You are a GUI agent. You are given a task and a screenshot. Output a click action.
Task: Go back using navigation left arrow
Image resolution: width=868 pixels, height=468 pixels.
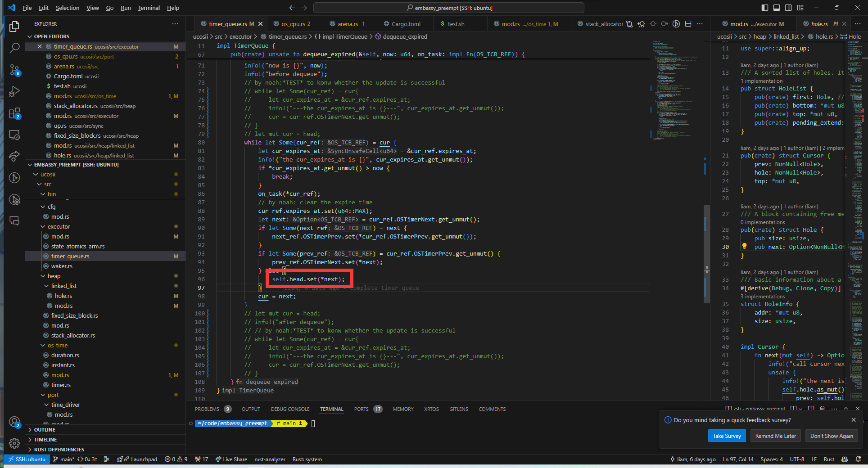[x=292, y=8]
